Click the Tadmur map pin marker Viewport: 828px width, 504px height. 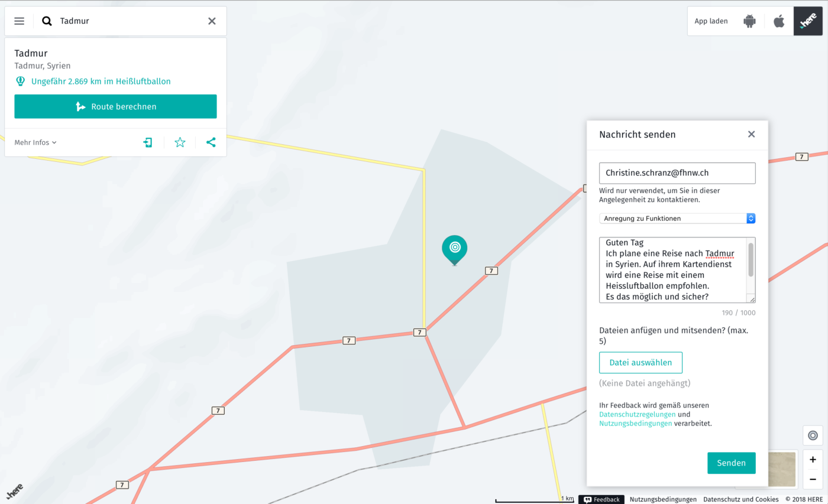click(454, 248)
